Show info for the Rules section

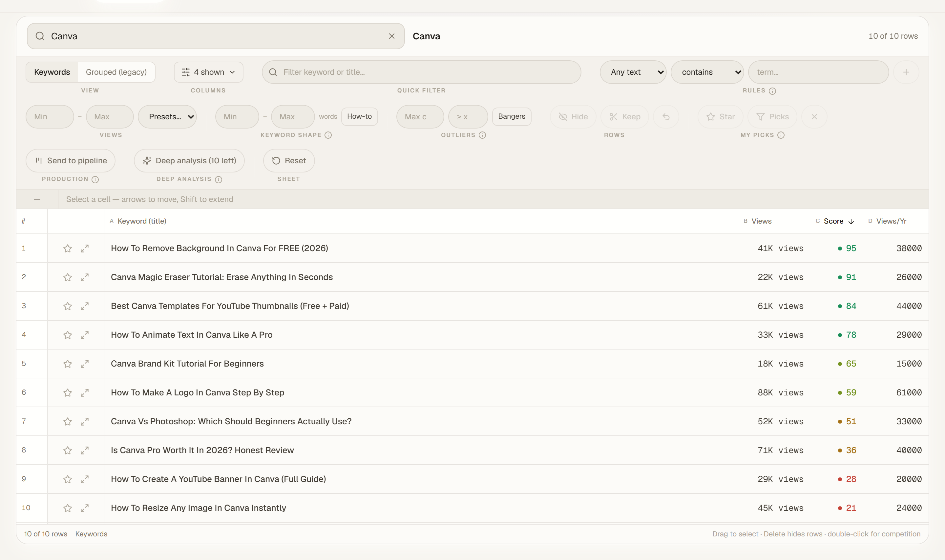click(772, 91)
